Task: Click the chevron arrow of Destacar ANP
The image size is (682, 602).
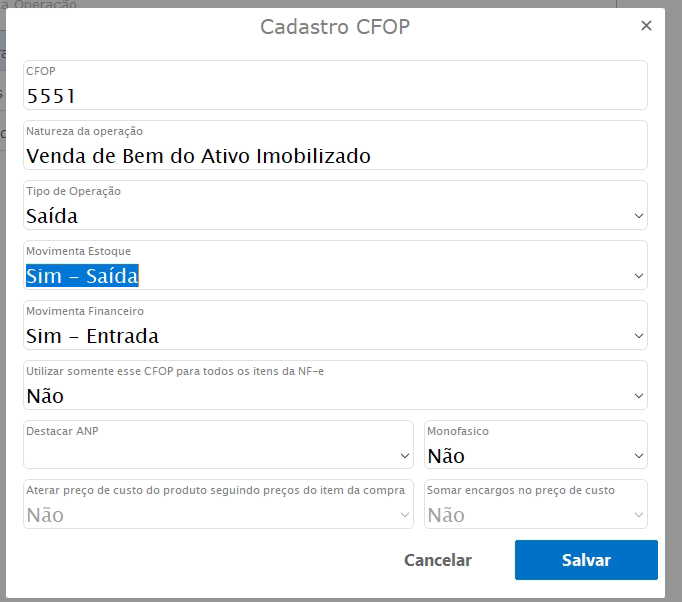Action: 404,456
